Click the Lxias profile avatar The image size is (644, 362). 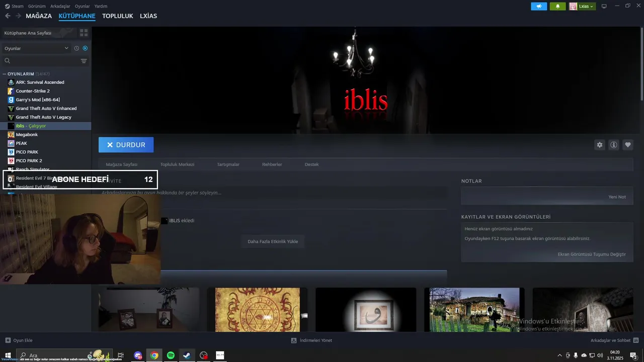[573, 6]
